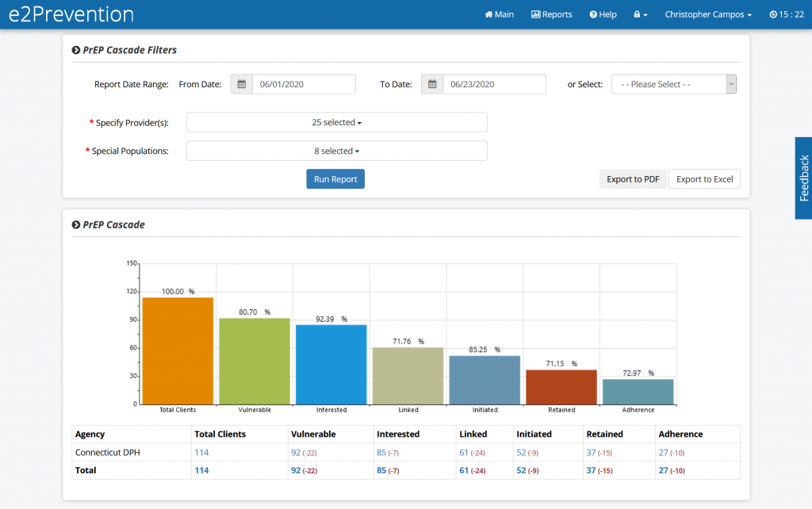The image size is (812, 509).
Task: Click the clock icon showing 15:22
Action: click(773, 14)
